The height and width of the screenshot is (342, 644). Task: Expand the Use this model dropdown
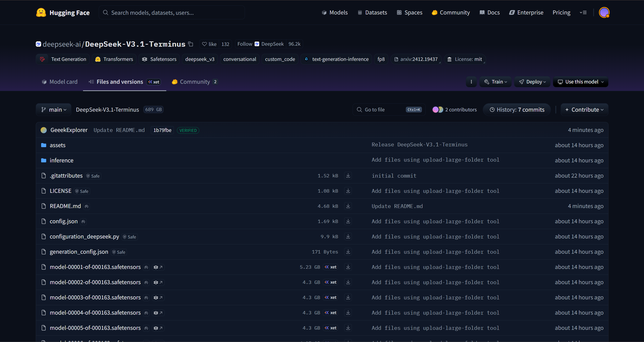(581, 82)
